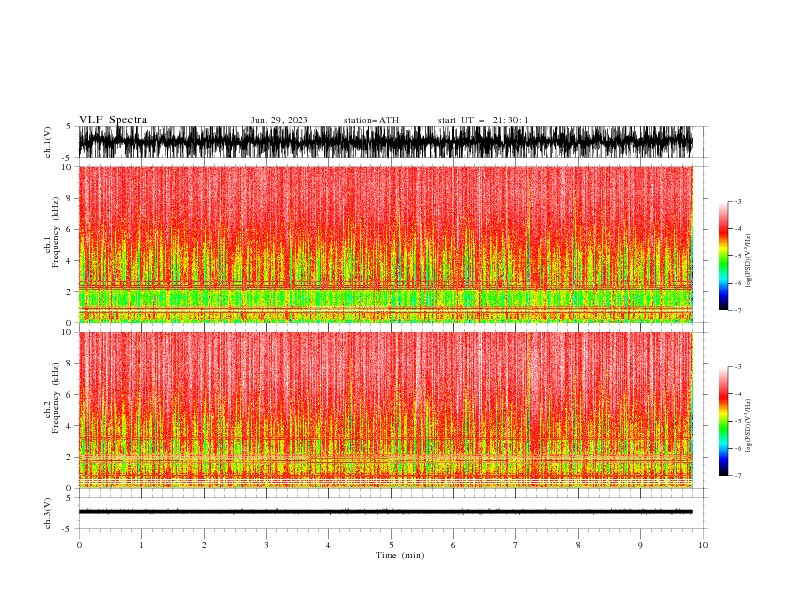Viewport: 792px width, 612px height.
Task: Click the "-3" label on ch.1 color bar
Action: (x=737, y=201)
